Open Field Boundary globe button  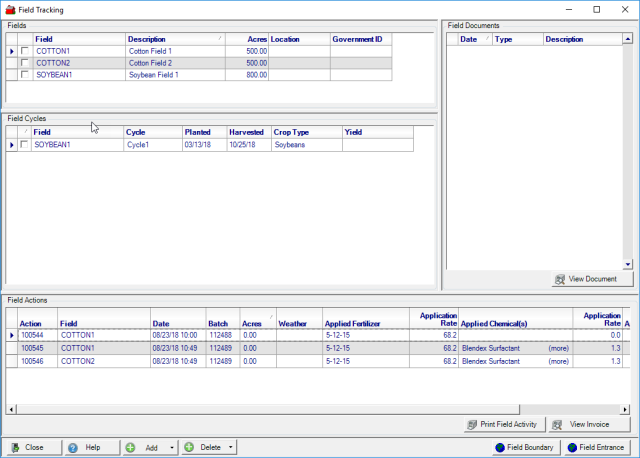click(512, 448)
